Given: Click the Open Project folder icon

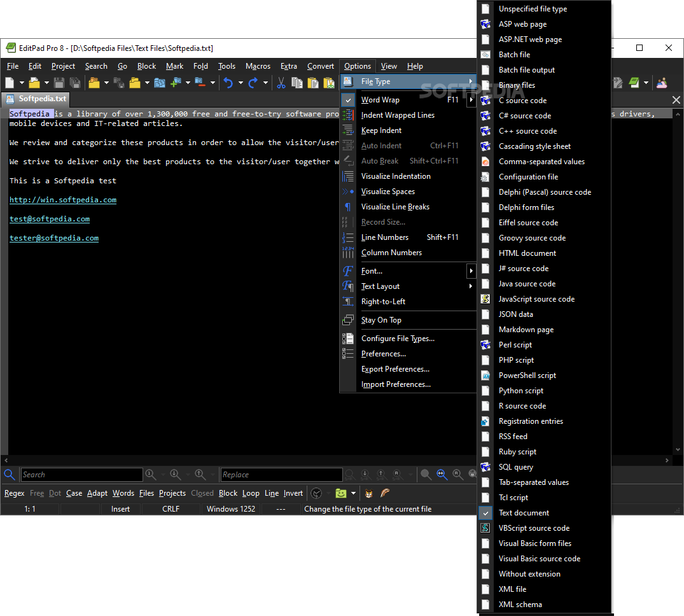Looking at the screenshot, I should [x=94, y=83].
